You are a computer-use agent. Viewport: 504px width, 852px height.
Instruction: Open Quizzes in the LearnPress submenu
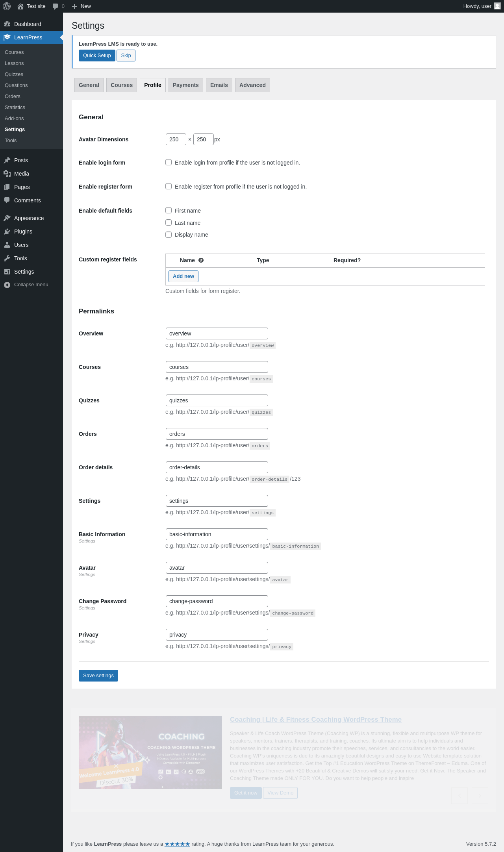(14, 74)
